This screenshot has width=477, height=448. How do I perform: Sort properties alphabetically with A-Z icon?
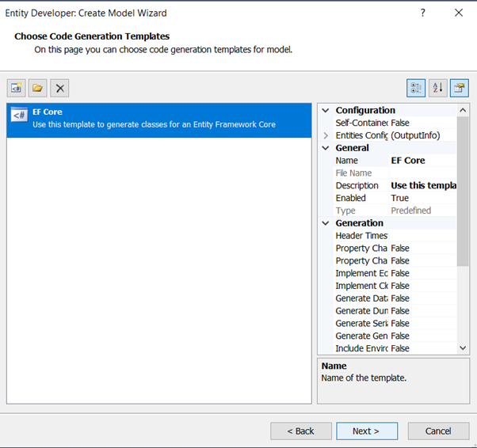pyautogui.click(x=437, y=88)
